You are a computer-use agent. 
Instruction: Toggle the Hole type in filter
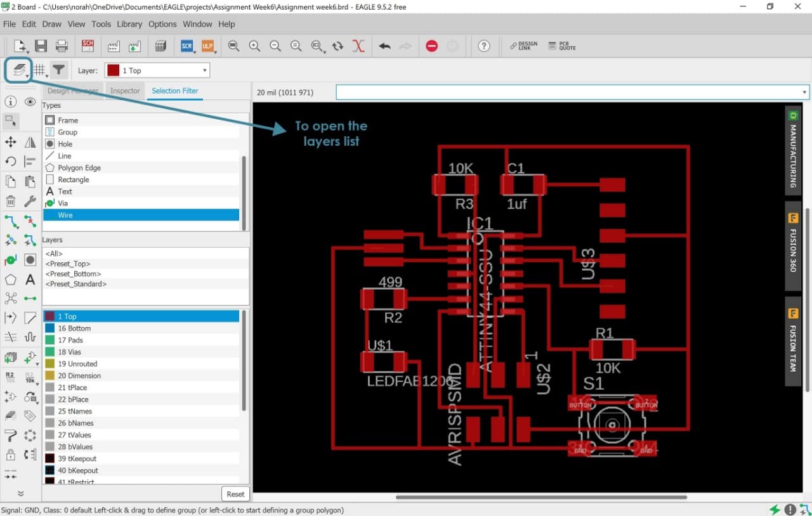tap(141, 144)
